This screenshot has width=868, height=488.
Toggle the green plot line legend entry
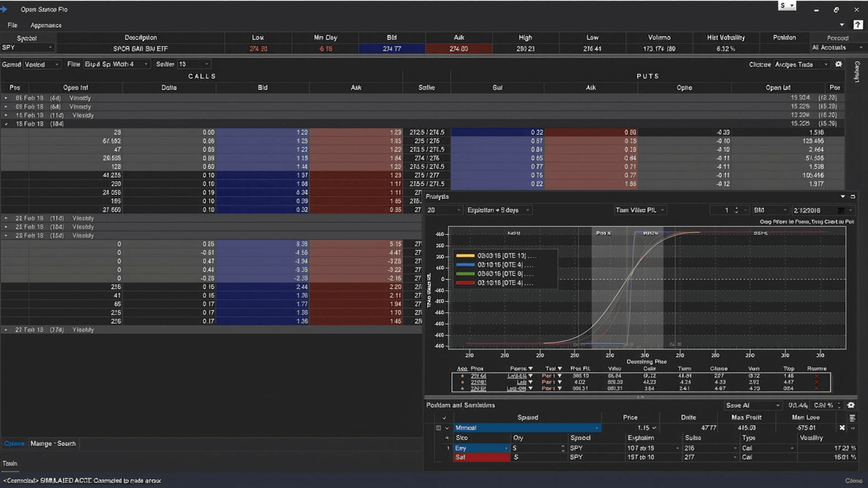coord(495,274)
